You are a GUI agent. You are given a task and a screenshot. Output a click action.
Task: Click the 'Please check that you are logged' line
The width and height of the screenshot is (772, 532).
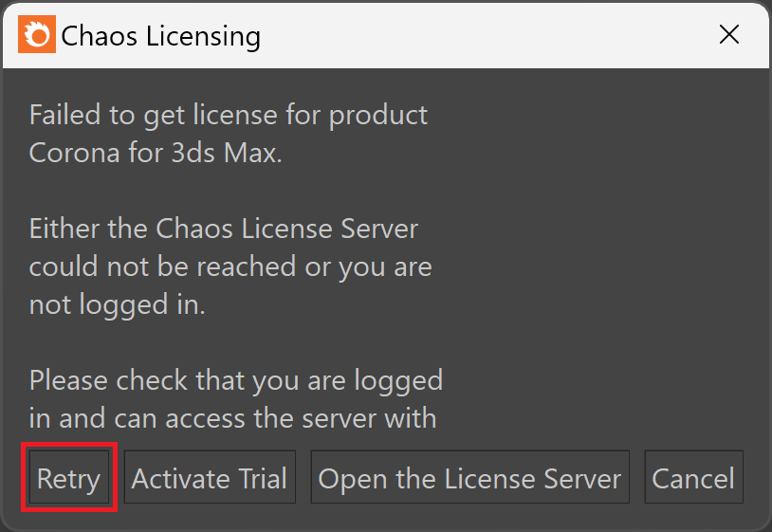pyautogui.click(x=236, y=382)
